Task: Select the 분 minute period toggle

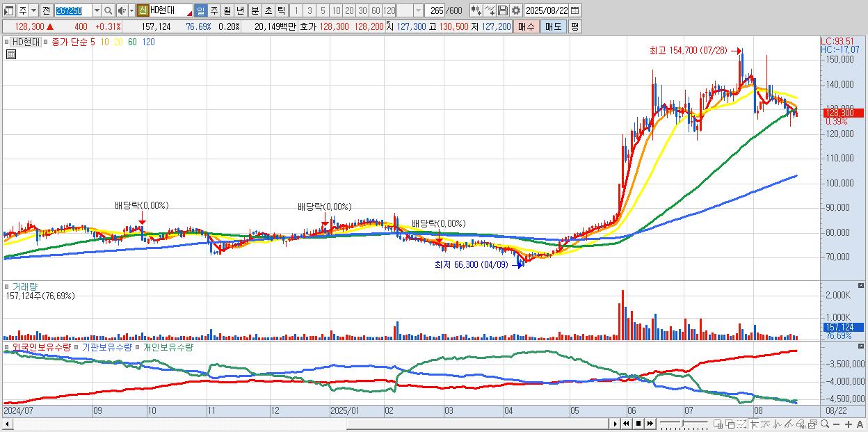Action: pos(255,10)
